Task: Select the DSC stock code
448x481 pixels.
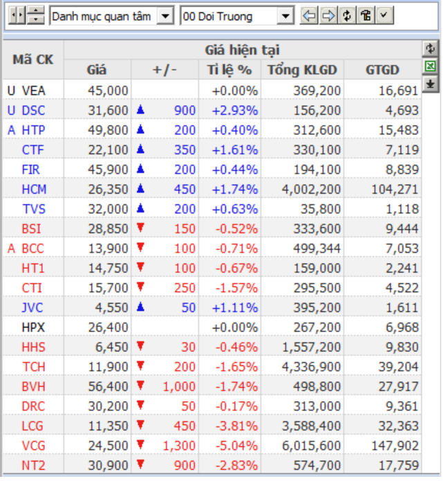Action: pos(33,111)
